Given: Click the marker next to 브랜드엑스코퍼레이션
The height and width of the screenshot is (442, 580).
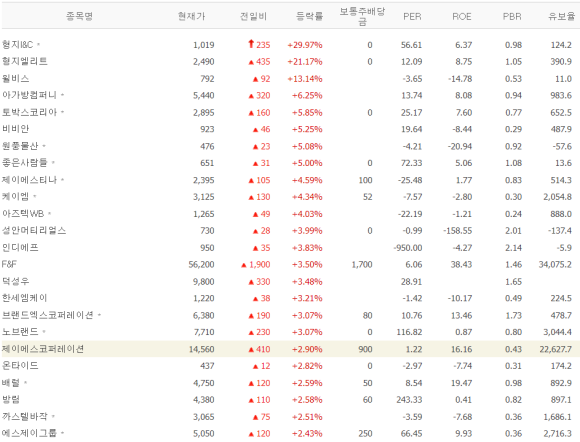Looking at the screenshot, I should point(99,315).
